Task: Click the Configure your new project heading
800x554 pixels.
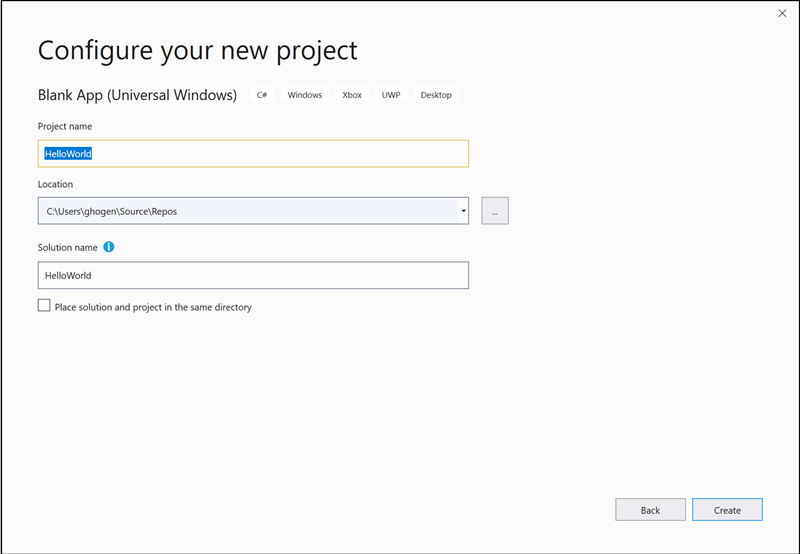Action: pyautogui.click(x=197, y=50)
